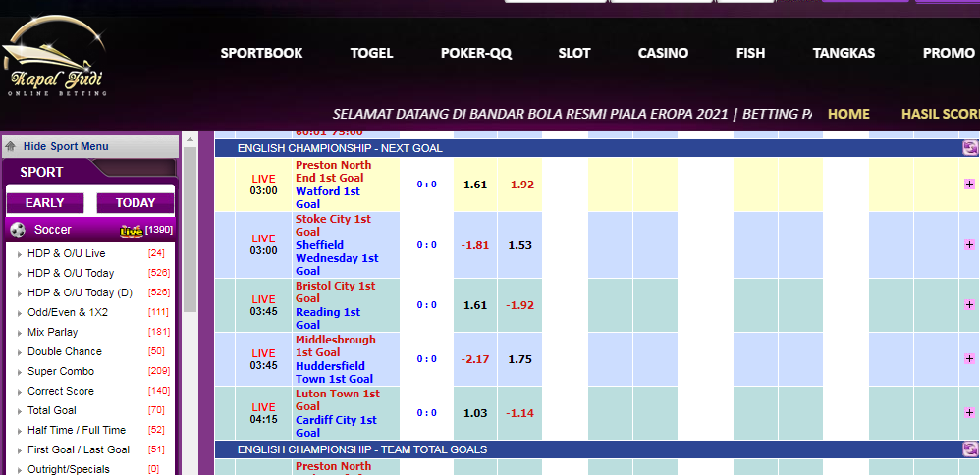980x475 pixels.
Task: Expand more bets for Bristol City row
Action: click(969, 305)
